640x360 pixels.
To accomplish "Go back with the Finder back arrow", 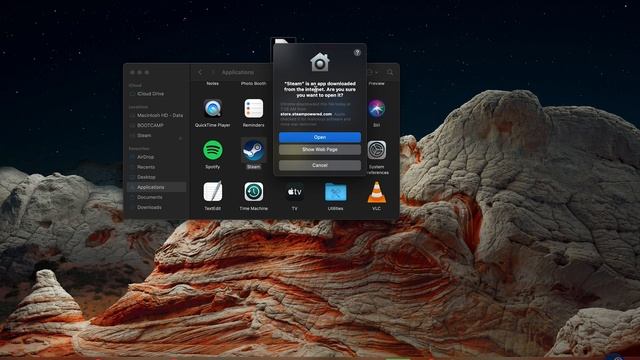I will [x=200, y=72].
